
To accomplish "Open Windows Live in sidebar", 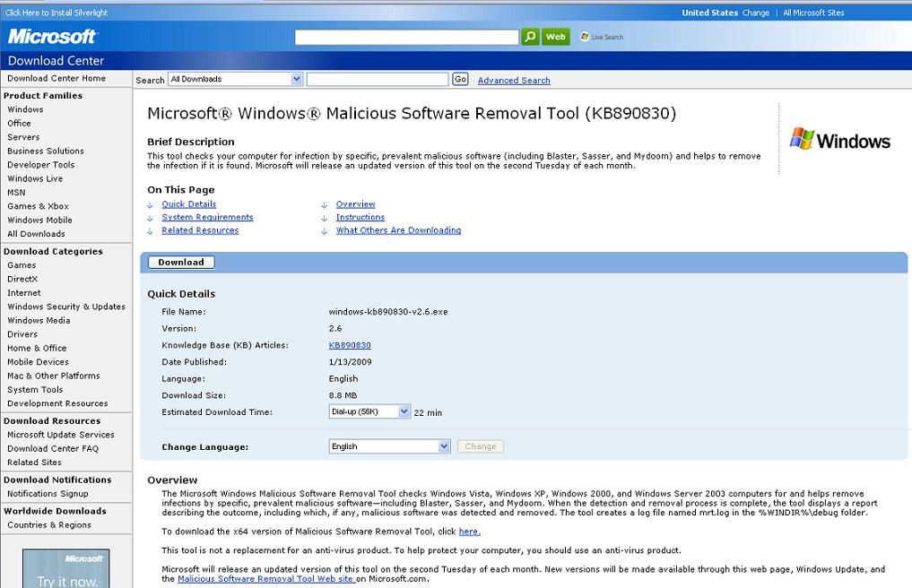I will click(35, 178).
